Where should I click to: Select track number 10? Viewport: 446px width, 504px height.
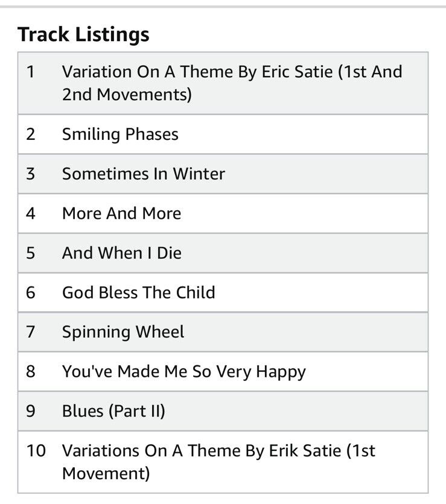(36, 450)
